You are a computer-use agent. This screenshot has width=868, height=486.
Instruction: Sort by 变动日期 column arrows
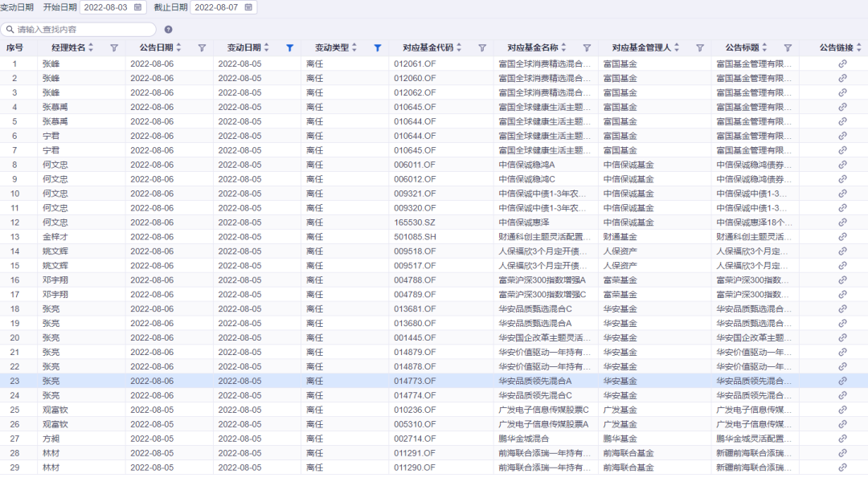click(266, 47)
